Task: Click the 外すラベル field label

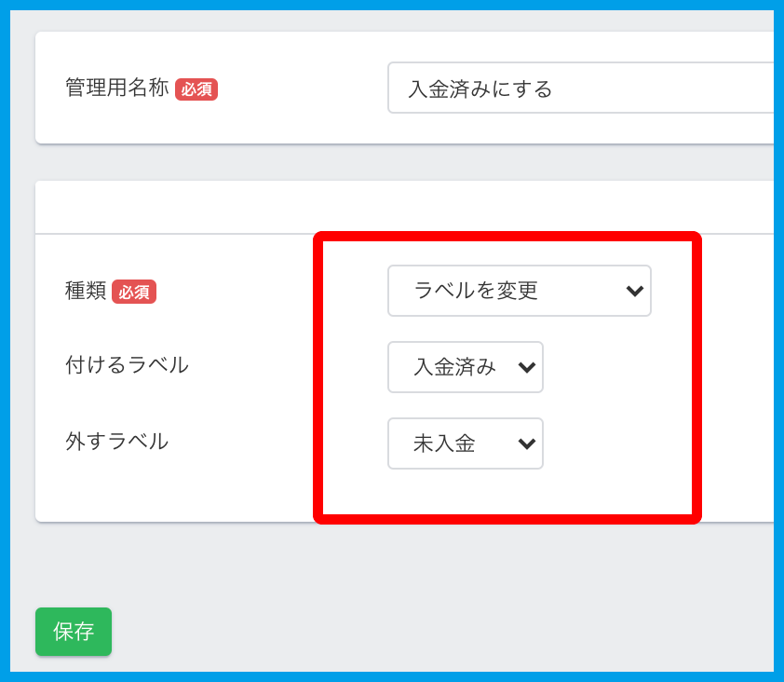Action: (x=116, y=442)
